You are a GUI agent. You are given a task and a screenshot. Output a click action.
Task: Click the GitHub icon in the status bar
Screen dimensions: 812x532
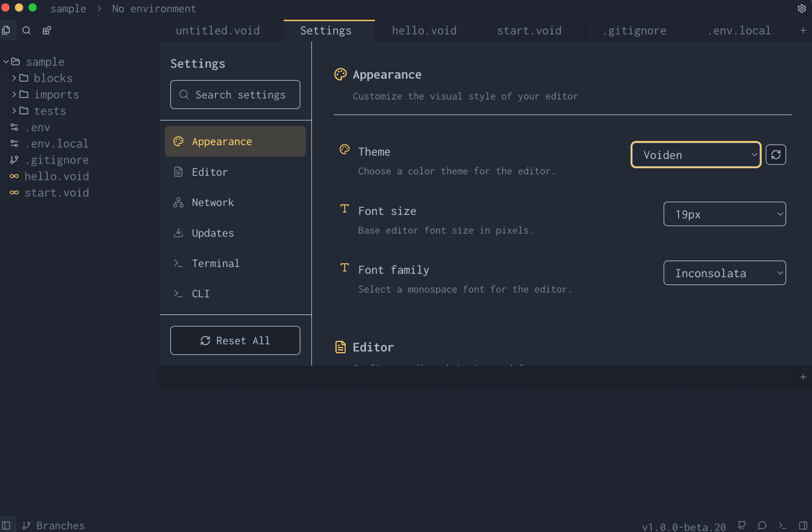tap(742, 525)
